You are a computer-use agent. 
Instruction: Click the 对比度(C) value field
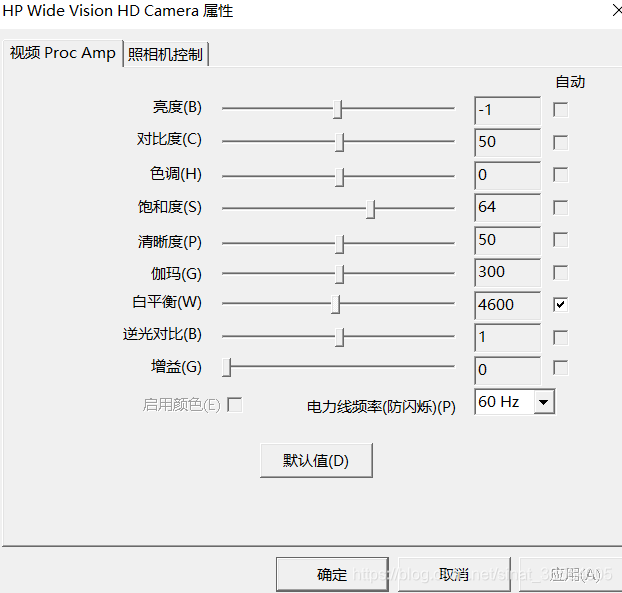coord(507,142)
